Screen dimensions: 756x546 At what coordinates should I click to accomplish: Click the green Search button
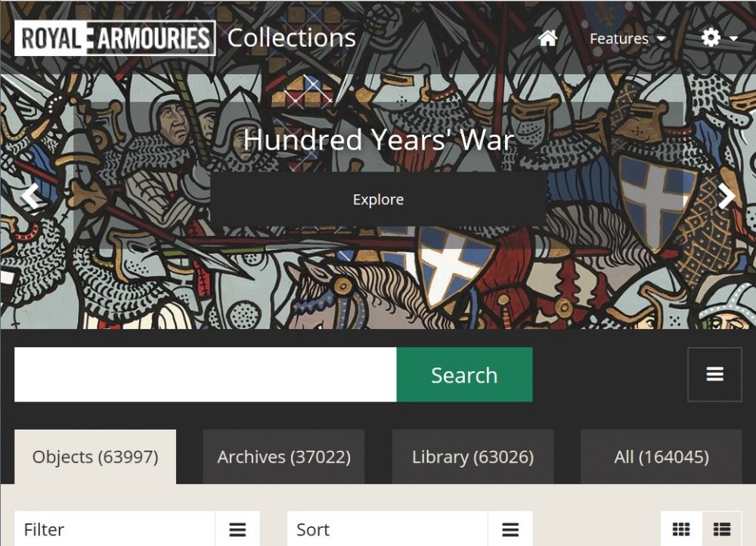coord(464,375)
